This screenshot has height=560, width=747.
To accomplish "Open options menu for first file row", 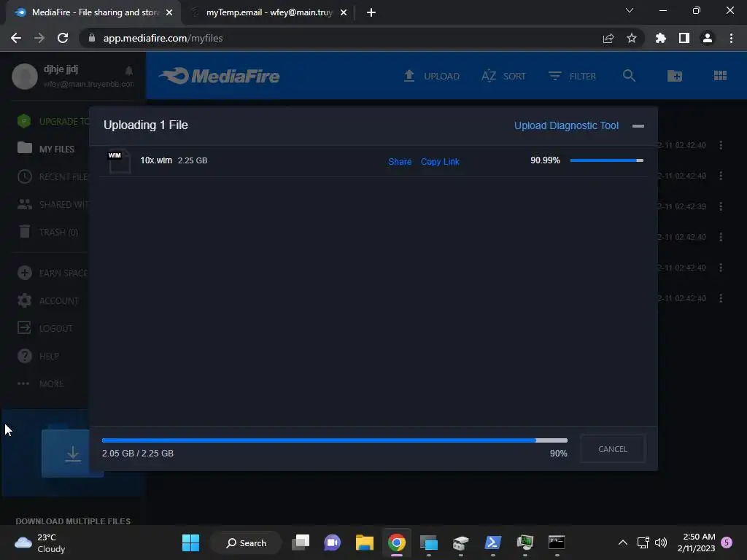I will [x=721, y=145].
